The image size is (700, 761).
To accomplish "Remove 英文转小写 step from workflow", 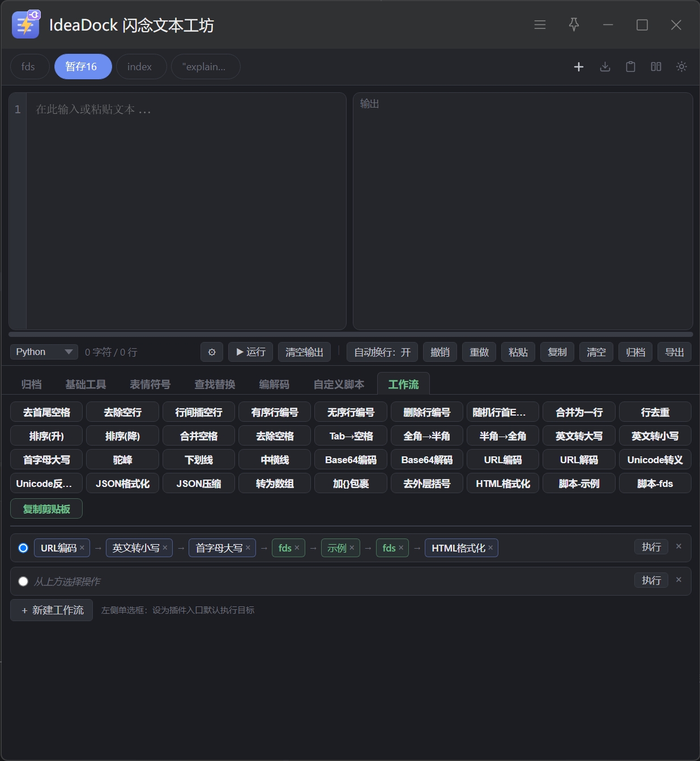I will click(x=165, y=548).
